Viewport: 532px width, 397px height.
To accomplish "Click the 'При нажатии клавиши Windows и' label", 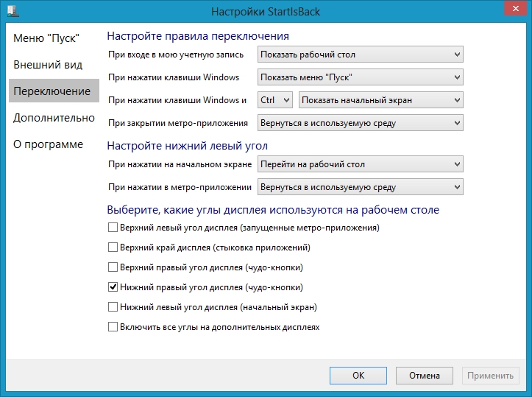I will [177, 100].
